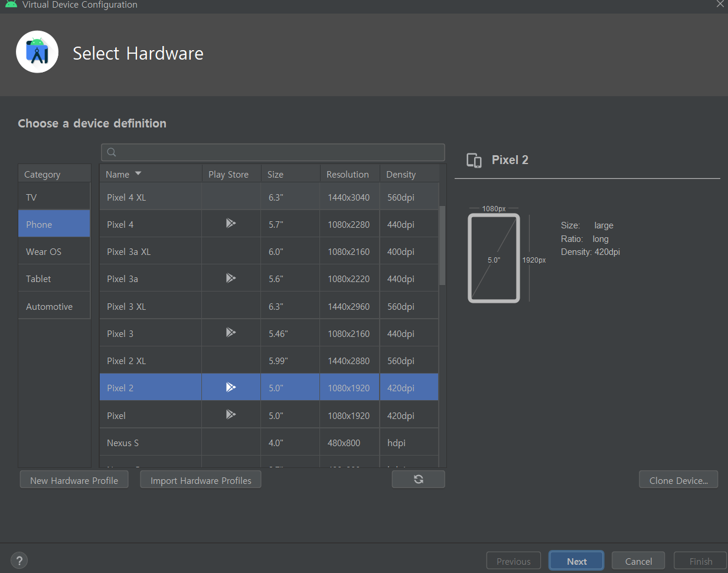Click the Play Store icon in Pixel 3 row
Image resolution: width=728 pixels, height=573 pixels.
(231, 333)
